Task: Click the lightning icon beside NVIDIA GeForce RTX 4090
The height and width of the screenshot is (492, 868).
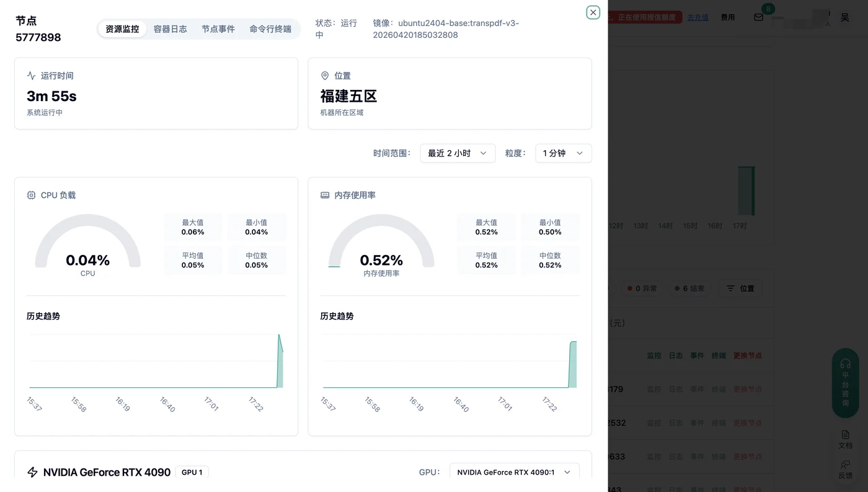Action: pos(33,472)
